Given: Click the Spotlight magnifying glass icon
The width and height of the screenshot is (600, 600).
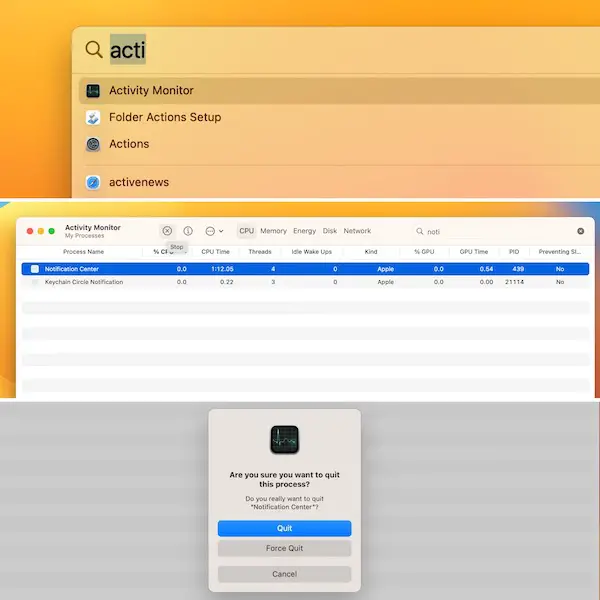Looking at the screenshot, I should click(93, 49).
